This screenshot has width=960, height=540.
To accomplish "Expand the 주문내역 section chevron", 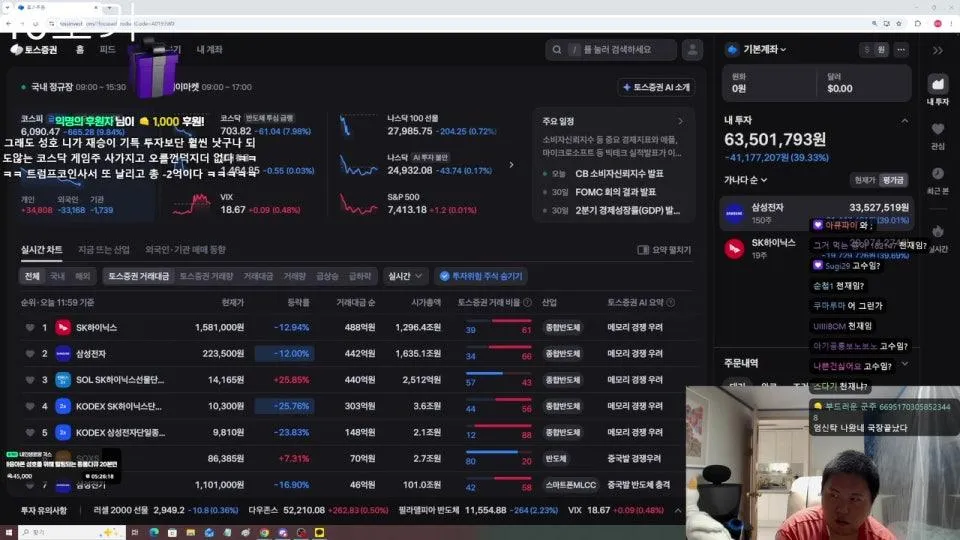I will [x=904, y=364].
